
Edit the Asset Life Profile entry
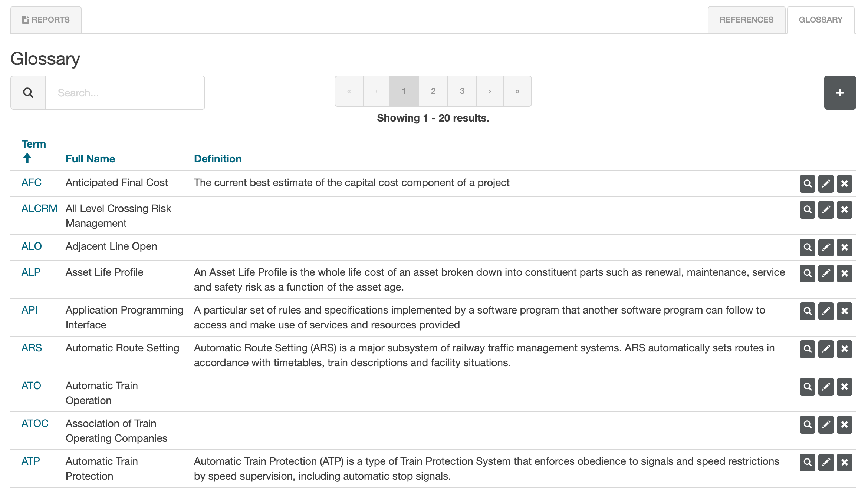tap(826, 273)
